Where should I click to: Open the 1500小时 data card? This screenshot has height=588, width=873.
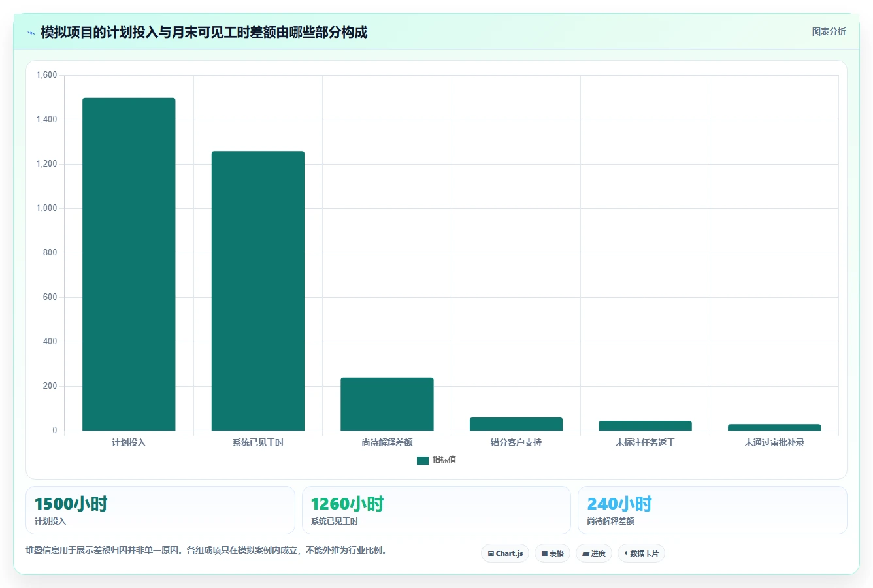pos(160,510)
